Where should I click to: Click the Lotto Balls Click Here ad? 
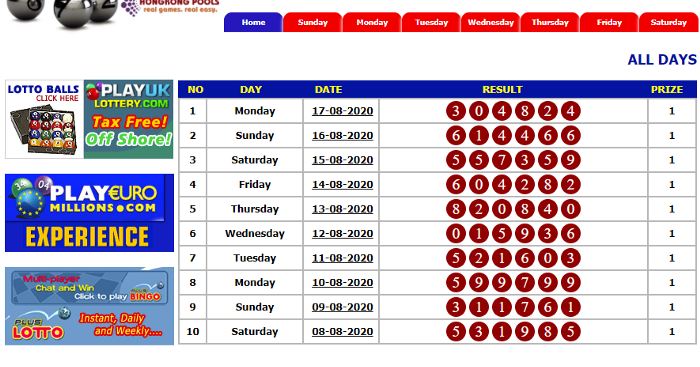[x=44, y=119]
